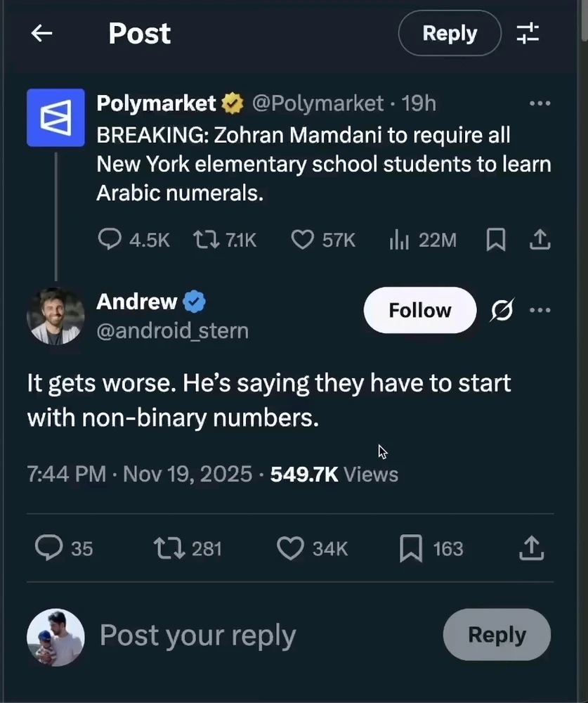The height and width of the screenshot is (703, 588).
Task: Share the Polymarket post
Action: [x=539, y=240]
